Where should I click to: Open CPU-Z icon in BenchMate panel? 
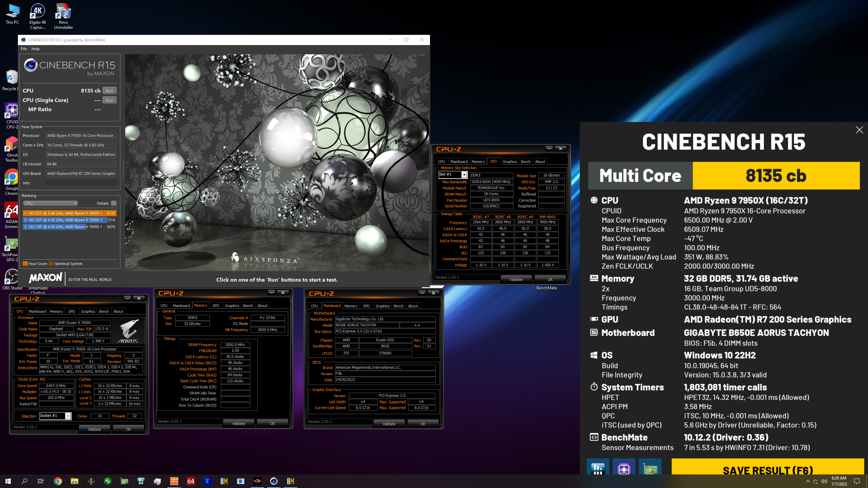pyautogui.click(x=624, y=467)
